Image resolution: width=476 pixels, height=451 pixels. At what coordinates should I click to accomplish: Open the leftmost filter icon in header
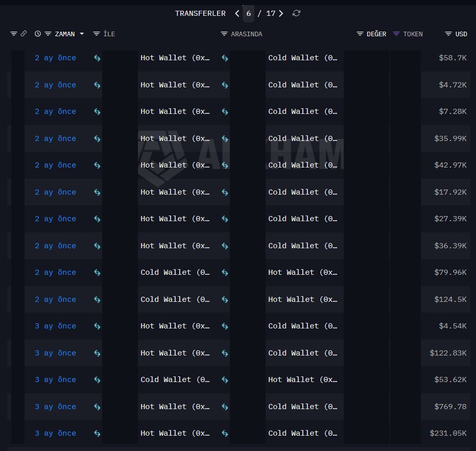tap(14, 34)
